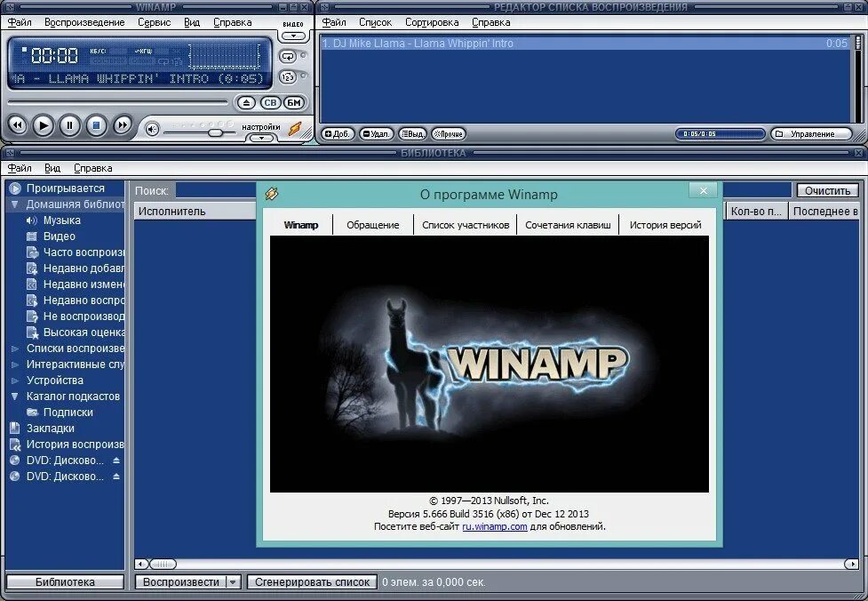The height and width of the screenshot is (601, 868).
Task: Select the first DVD drive item
Action: (x=64, y=461)
